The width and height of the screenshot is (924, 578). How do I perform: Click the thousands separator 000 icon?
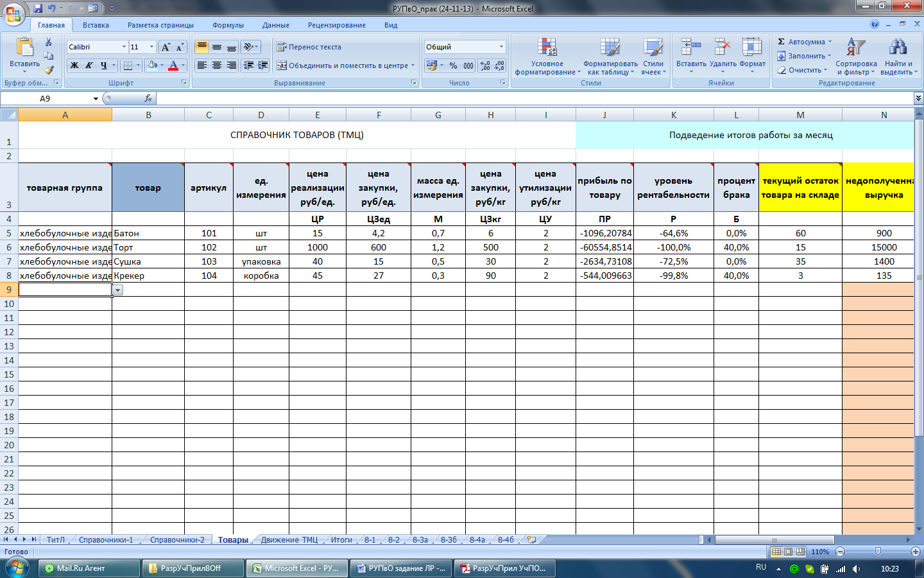click(468, 66)
